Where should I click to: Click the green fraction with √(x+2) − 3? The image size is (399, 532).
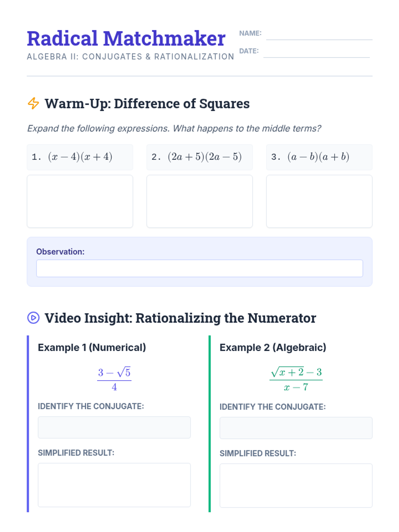296,379
